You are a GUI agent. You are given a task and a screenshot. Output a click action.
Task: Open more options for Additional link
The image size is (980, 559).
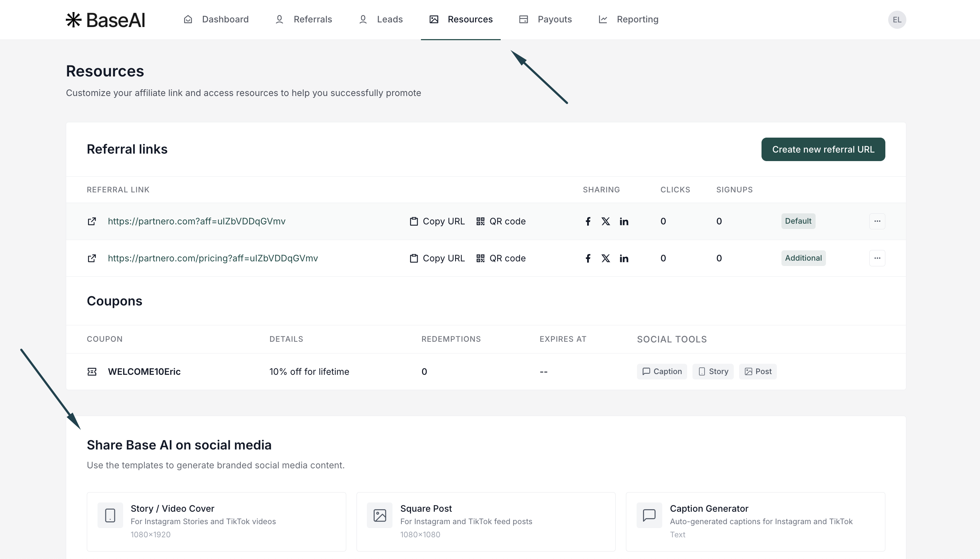[x=877, y=259]
